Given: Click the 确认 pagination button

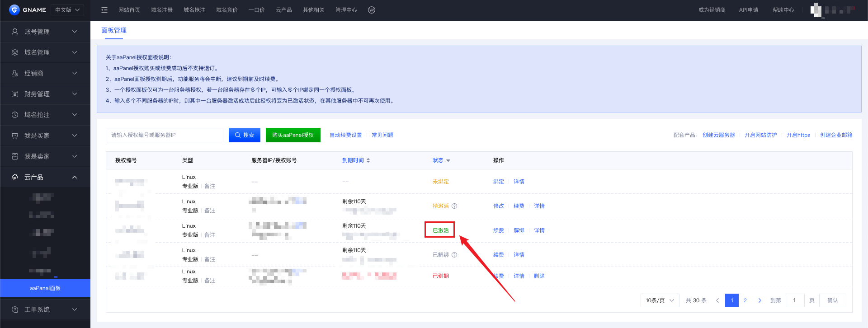Looking at the screenshot, I should [x=833, y=300].
